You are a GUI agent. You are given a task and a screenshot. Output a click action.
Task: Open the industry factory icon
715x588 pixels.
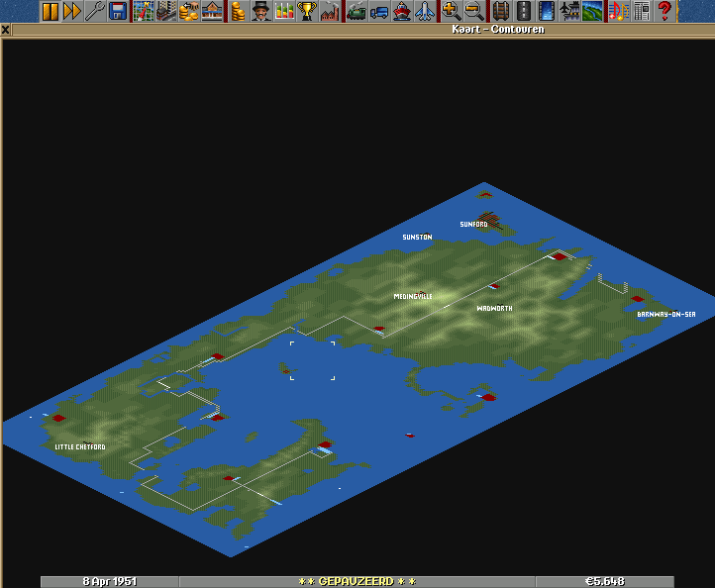click(330, 11)
